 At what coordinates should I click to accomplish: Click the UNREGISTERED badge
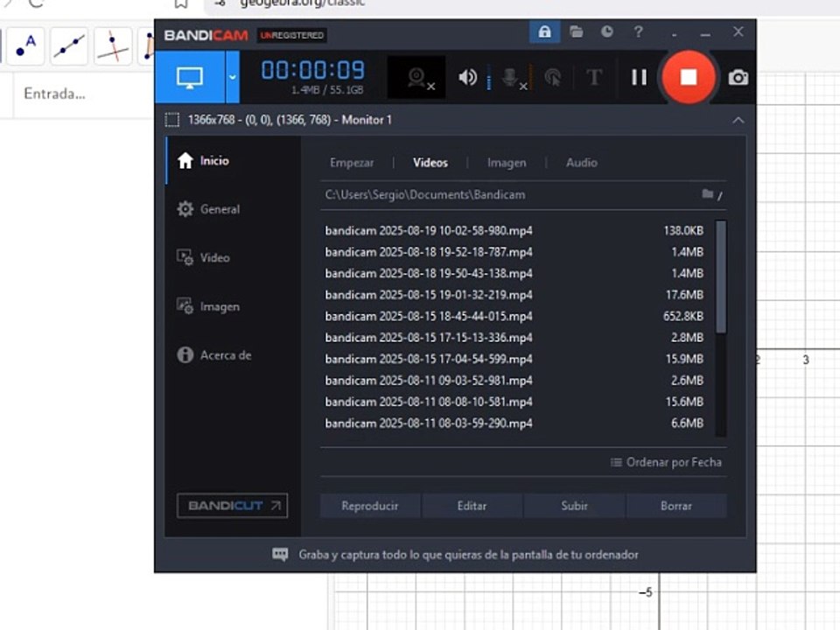pyautogui.click(x=292, y=35)
